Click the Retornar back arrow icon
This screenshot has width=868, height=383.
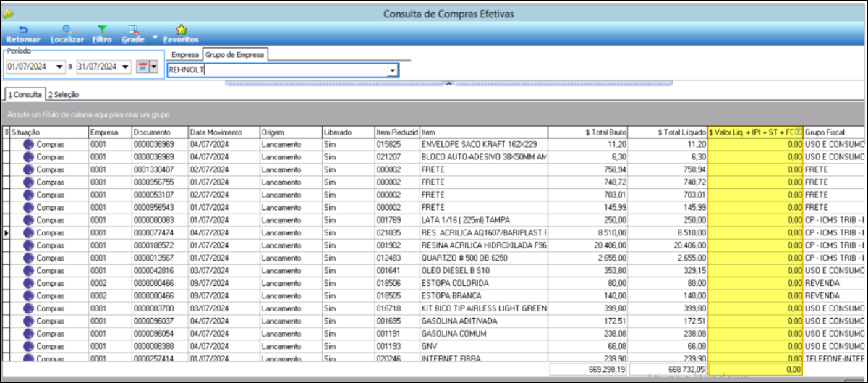[22, 29]
